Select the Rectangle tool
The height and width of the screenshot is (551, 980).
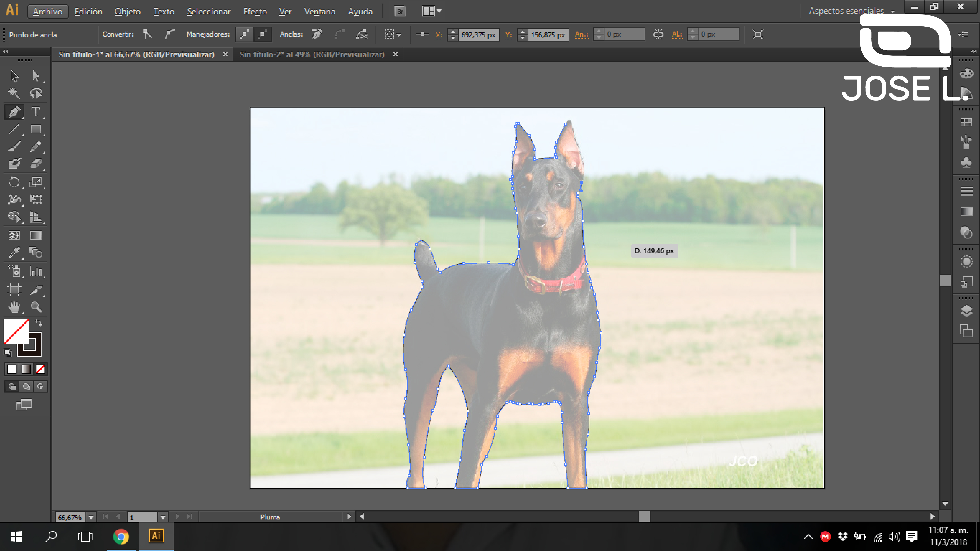pyautogui.click(x=36, y=129)
